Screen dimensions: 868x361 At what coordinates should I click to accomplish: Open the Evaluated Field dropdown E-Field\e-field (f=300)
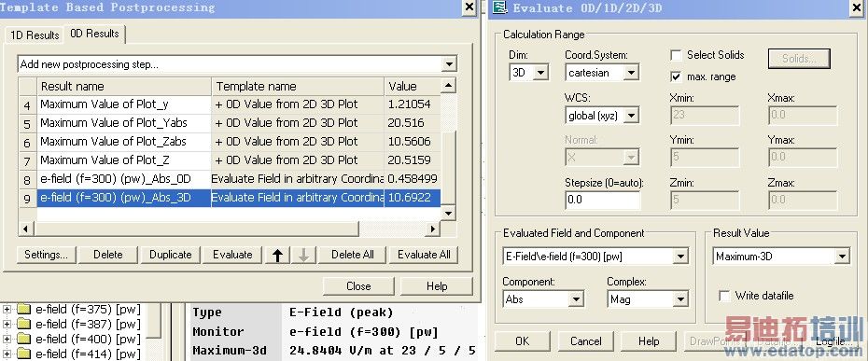(x=680, y=257)
